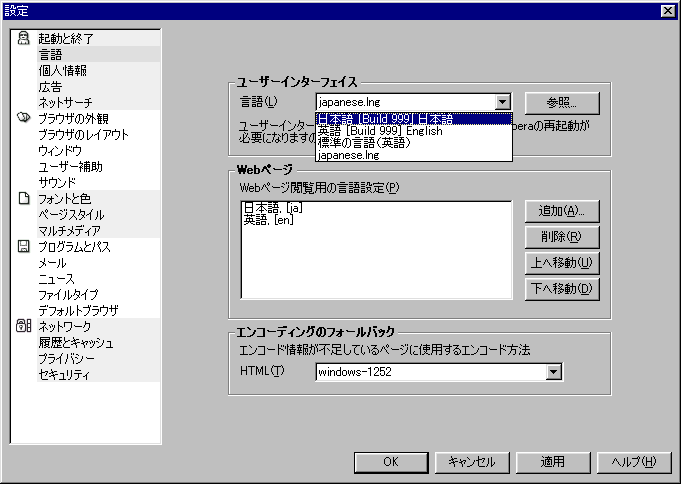Click the プログラムとパス floppy disk icon
681x484 pixels.
(24, 246)
